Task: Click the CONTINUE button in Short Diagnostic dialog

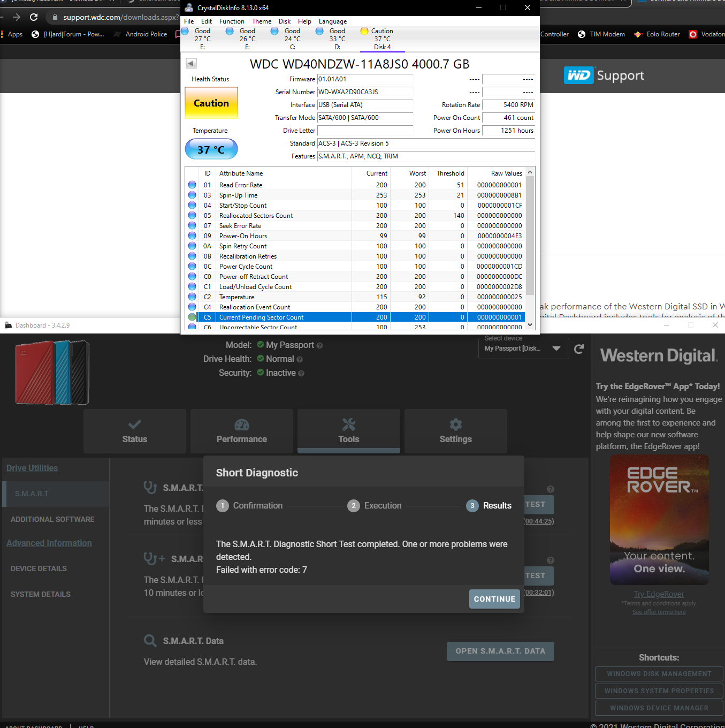Action: click(x=494, y=599)
